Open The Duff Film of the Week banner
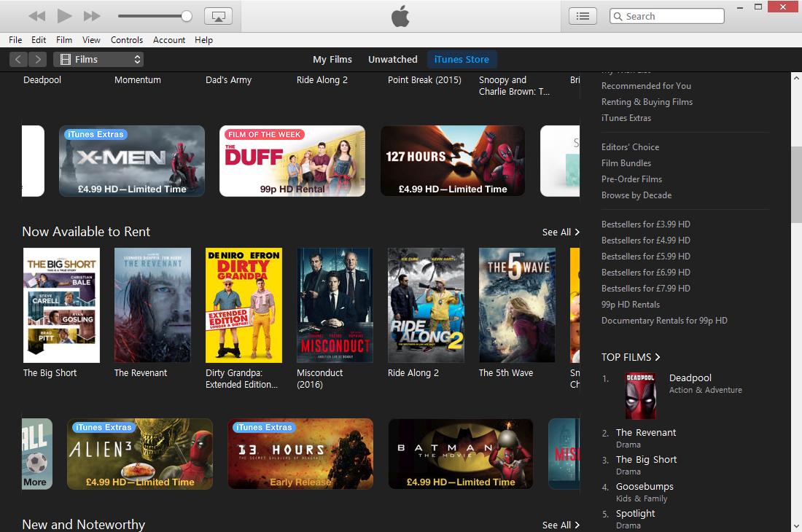 click(x=292, y=161)
